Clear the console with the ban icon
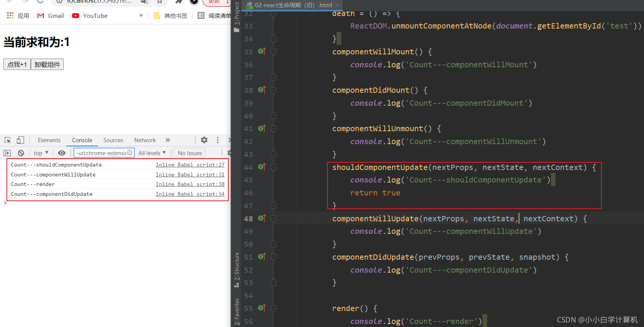Viewport: 644px width, 327px height. coord(21,153)
